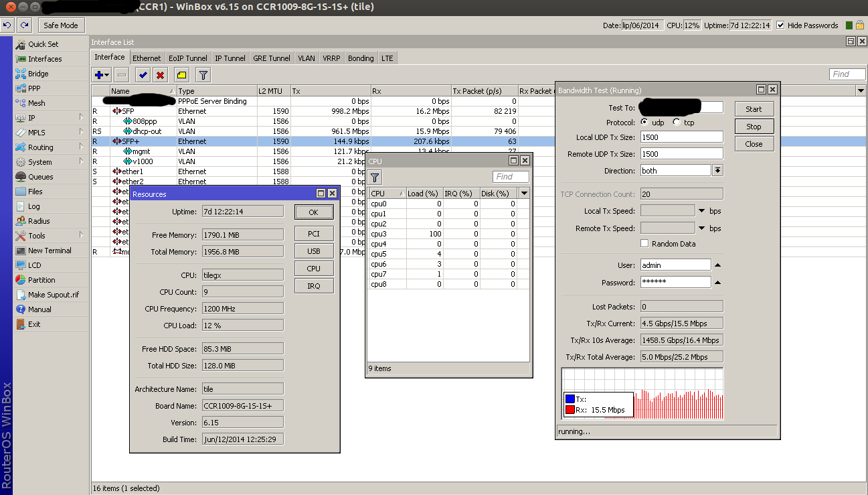
Task: Launch New Terminal from the sidebar
Action: [x=50, y=251]
